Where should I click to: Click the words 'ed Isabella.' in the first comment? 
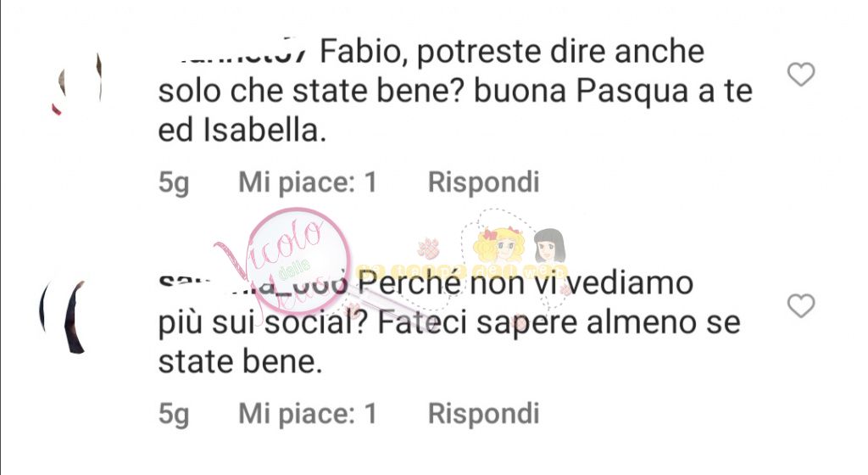tap(242, 131)
